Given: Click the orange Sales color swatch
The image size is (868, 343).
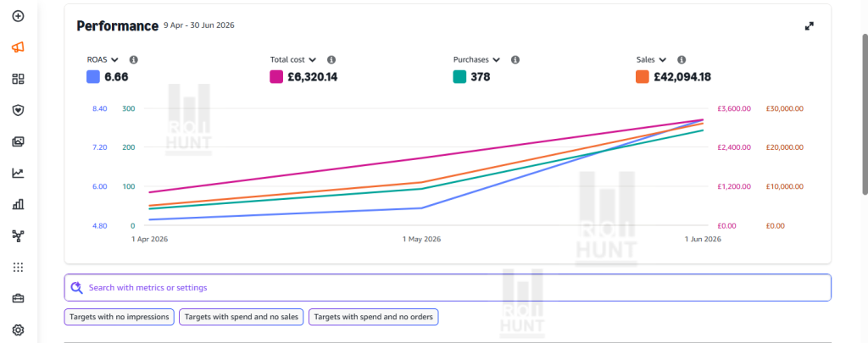Looking at the screenshot, I should [643, 77].
